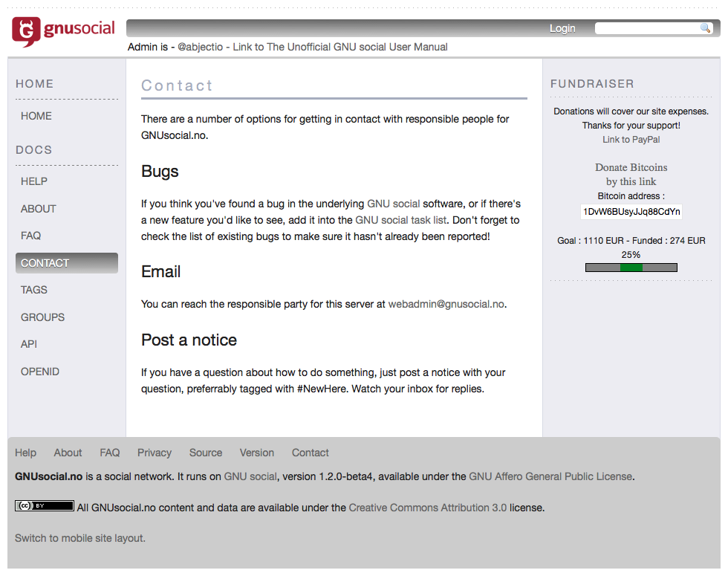The height and width of the screenshot is (573, 728).
Task: Click the Goal 1110 EUR funded text
Action: [631, 241]
